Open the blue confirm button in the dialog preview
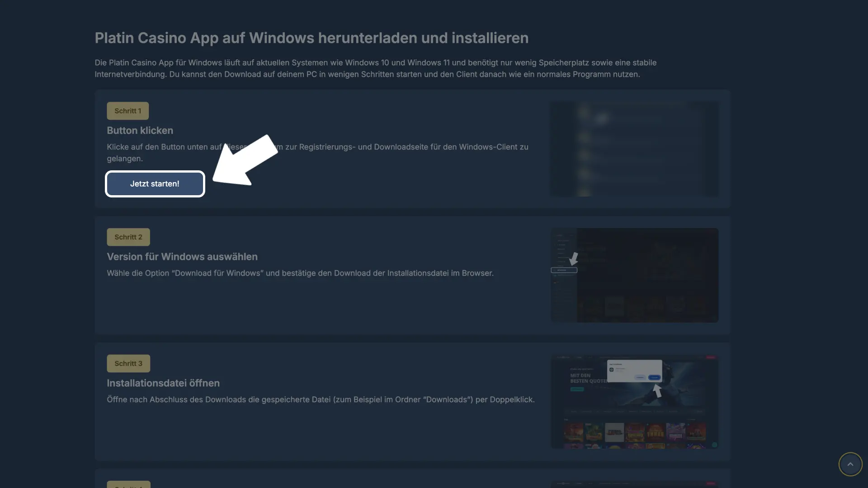The width and height of the screenshot is (868, 488). [x=654, y=377]
